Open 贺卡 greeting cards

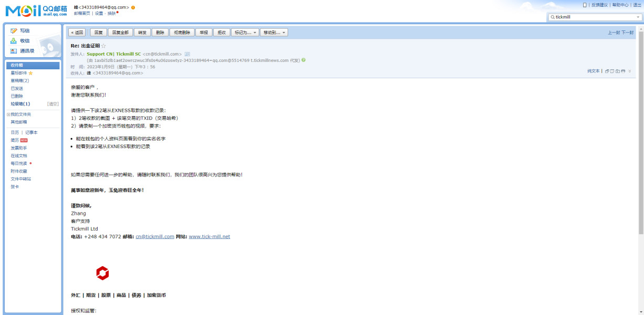coord(15,186)
